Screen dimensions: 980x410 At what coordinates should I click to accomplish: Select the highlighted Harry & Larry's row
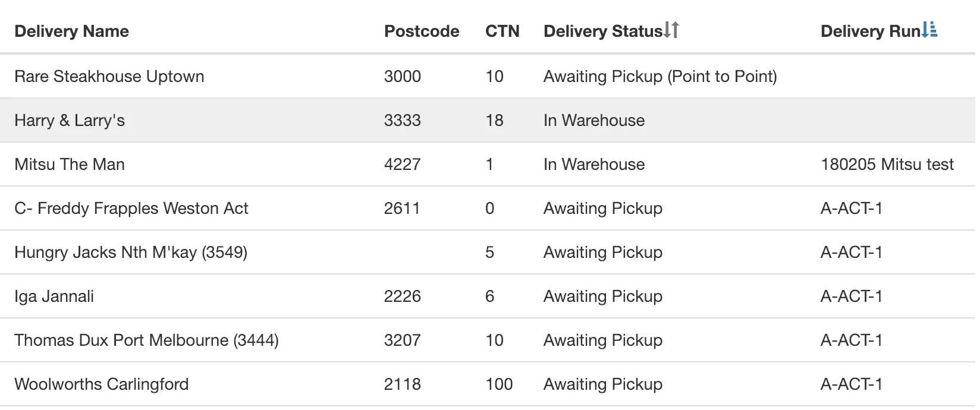(70, 120)
